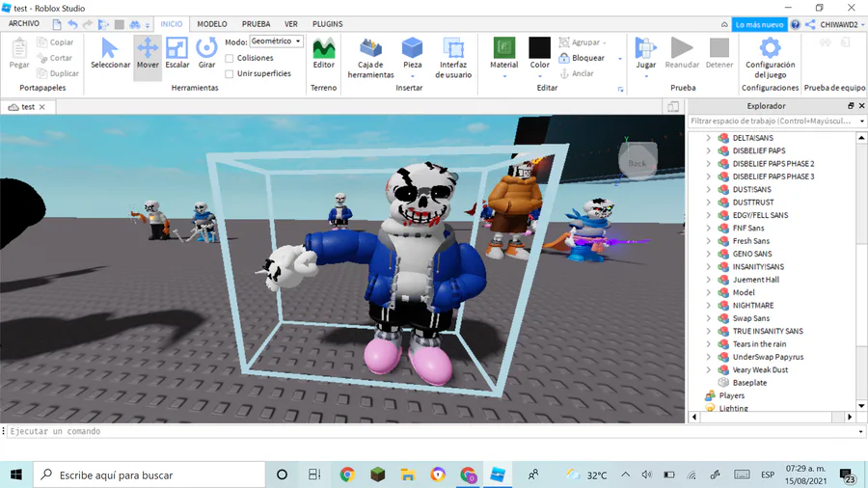
Task: Enable the Colisiones checkbox
Action: tap(230, 58)
